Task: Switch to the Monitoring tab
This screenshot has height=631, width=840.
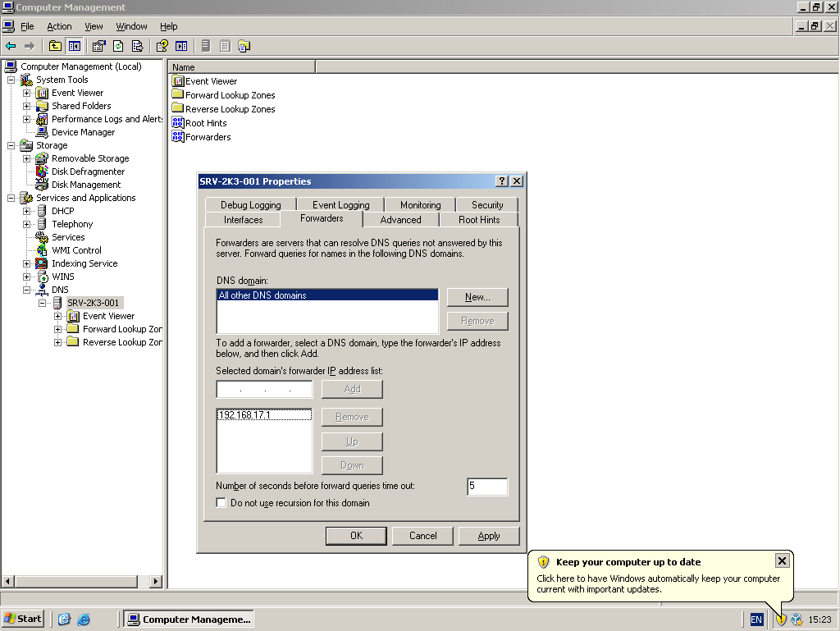Action: (421, 204)
